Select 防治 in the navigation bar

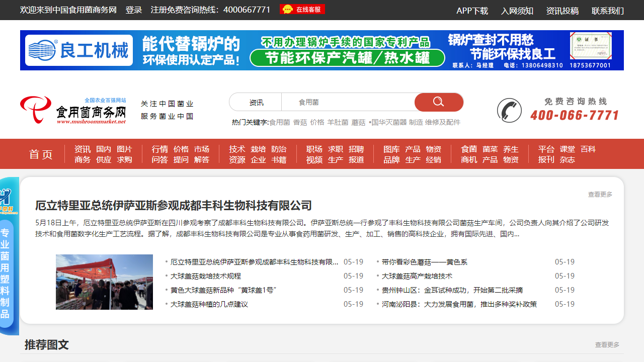pos(279,149)
